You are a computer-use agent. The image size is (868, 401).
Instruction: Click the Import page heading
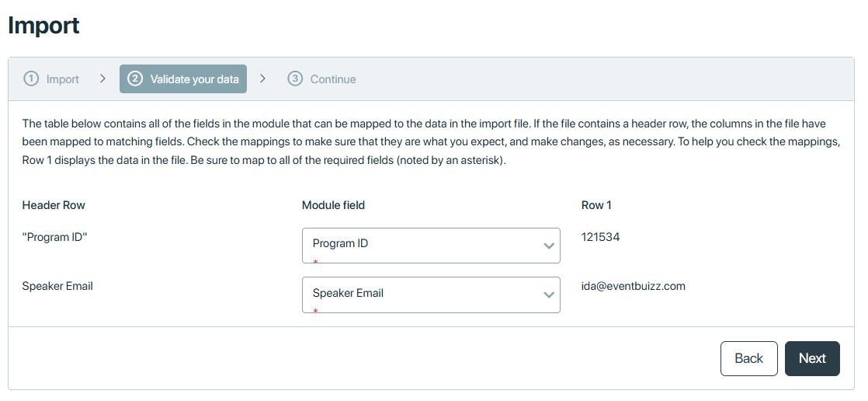(43, 26)
